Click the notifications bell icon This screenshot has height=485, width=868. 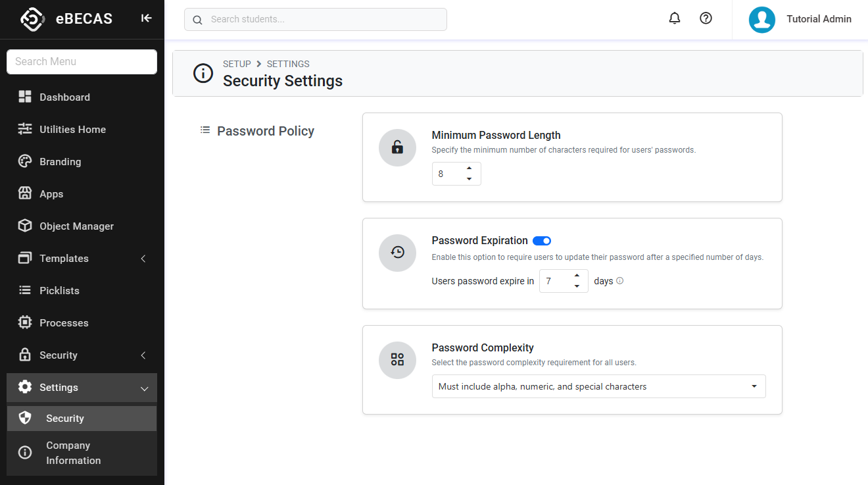[x=674, y=18]
